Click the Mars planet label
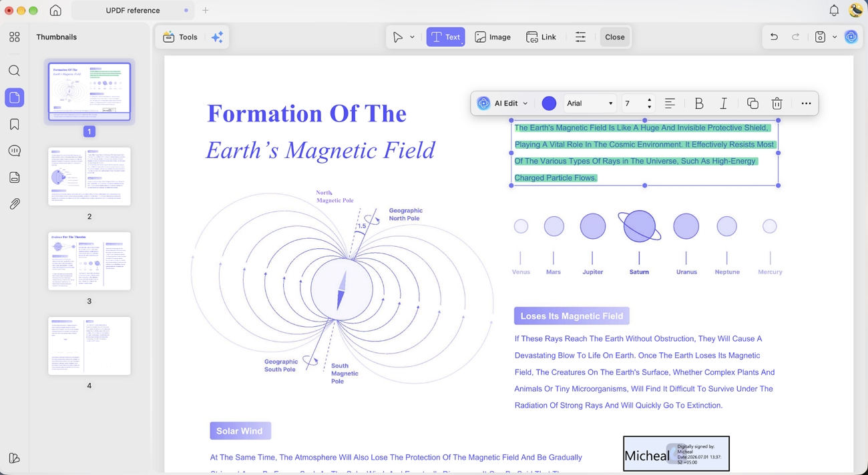 (x=554, y=272)
